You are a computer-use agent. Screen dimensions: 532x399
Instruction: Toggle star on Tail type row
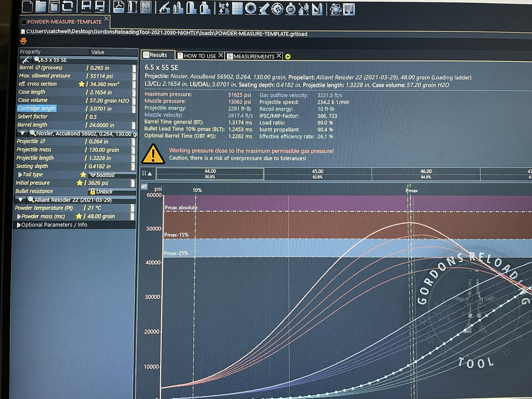click(83, 175)
